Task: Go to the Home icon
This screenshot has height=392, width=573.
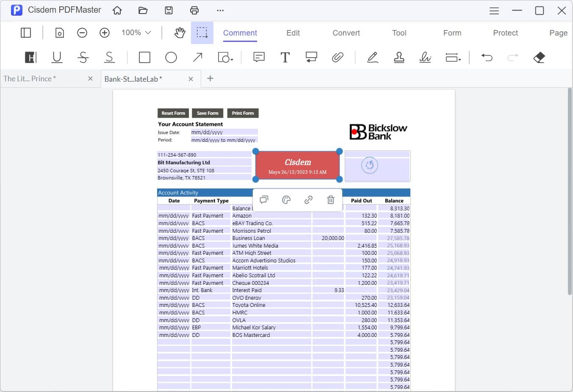Action: 117,11
